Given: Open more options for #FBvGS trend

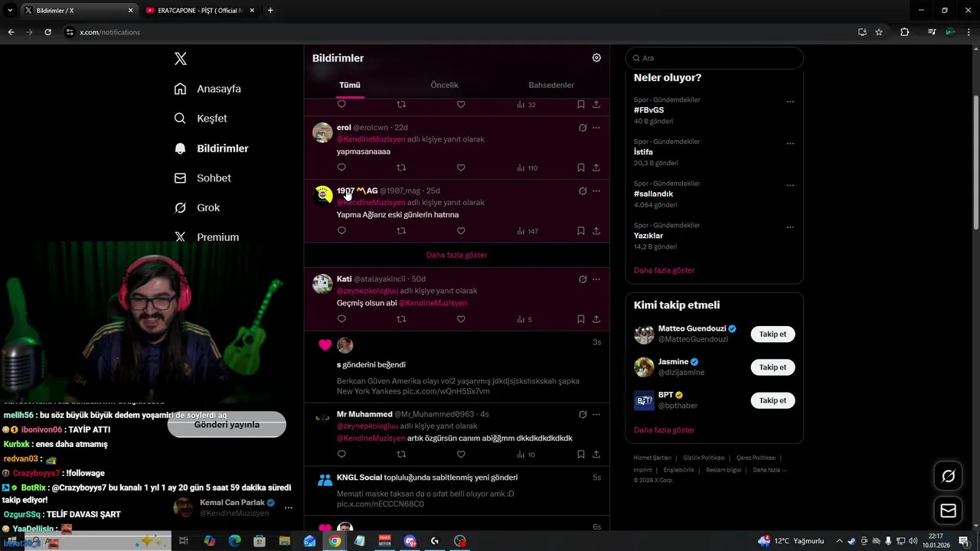Looking at the screenshot, I should [790, 102].
